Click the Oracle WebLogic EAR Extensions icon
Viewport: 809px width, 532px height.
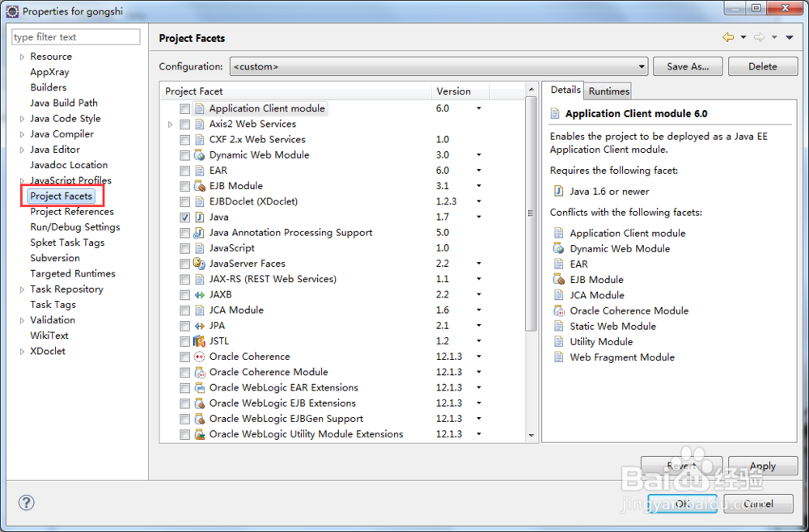click(199, 387)
